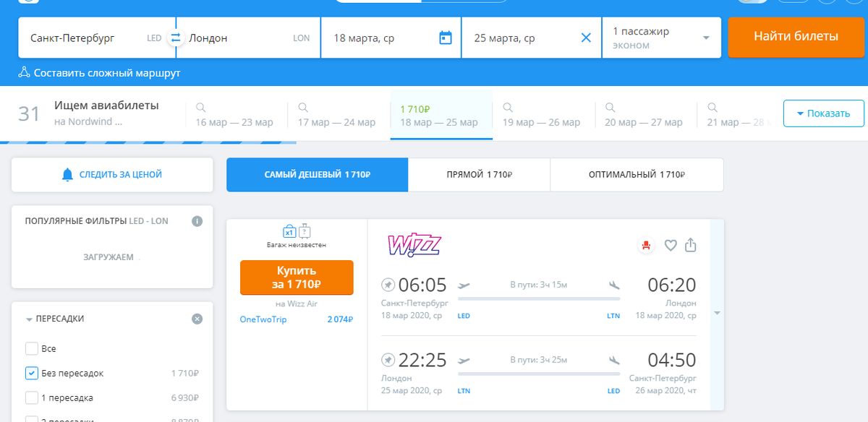
Task: Click the complex route icon
Action: point(25,72)
